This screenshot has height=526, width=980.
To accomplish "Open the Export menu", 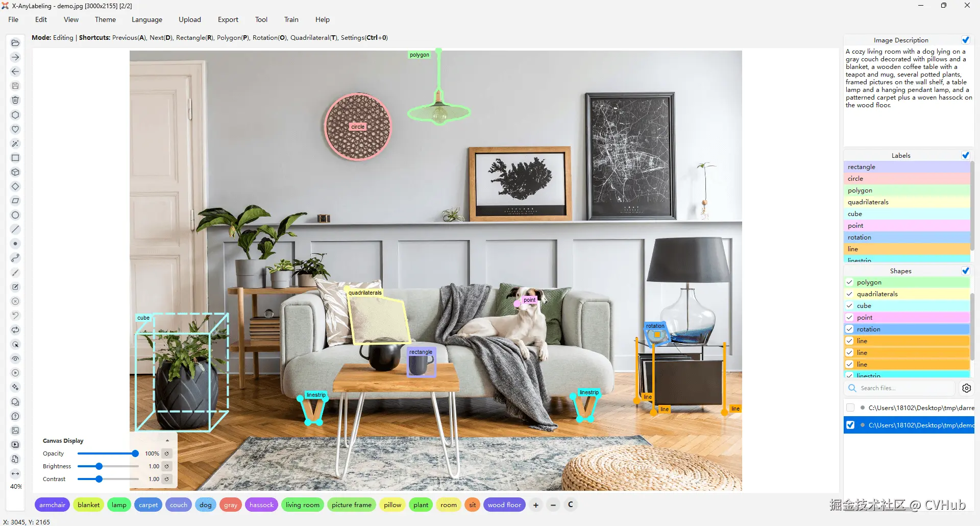I will (228, 19).
